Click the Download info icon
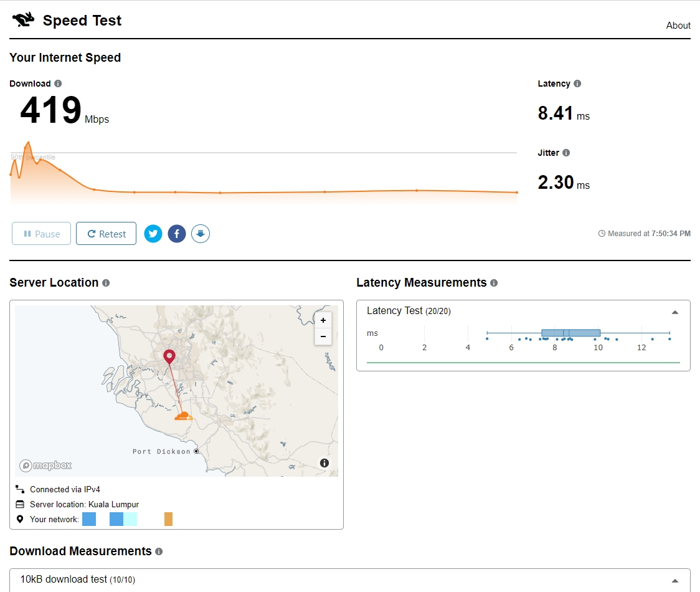Image resolution: width=700 pixels, height=592 pixels. [x=58, y=84]
